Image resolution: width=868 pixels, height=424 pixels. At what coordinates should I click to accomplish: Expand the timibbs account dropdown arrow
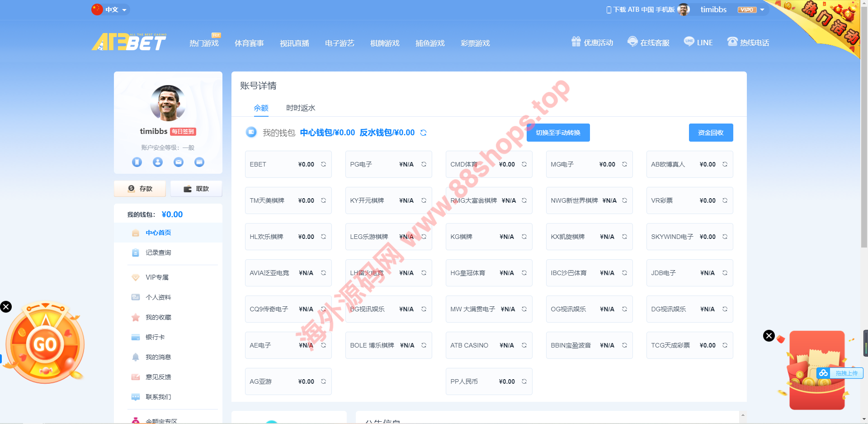762,10
